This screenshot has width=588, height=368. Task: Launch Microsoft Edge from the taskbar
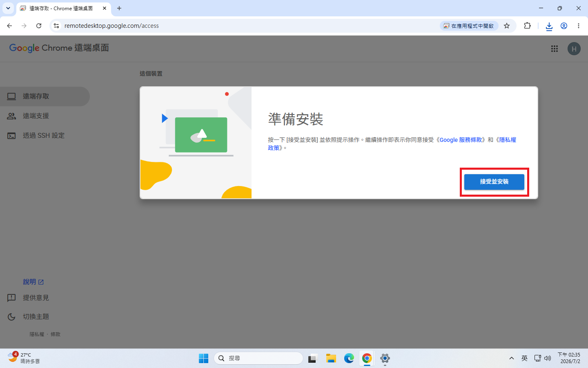(349, 358)
